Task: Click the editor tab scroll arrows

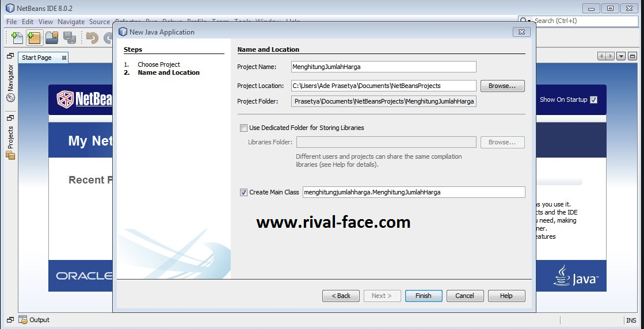Action: point(607,56)
